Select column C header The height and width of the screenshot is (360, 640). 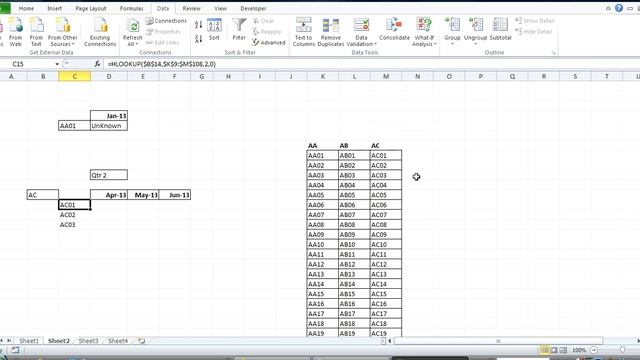(x=74, y=76)
